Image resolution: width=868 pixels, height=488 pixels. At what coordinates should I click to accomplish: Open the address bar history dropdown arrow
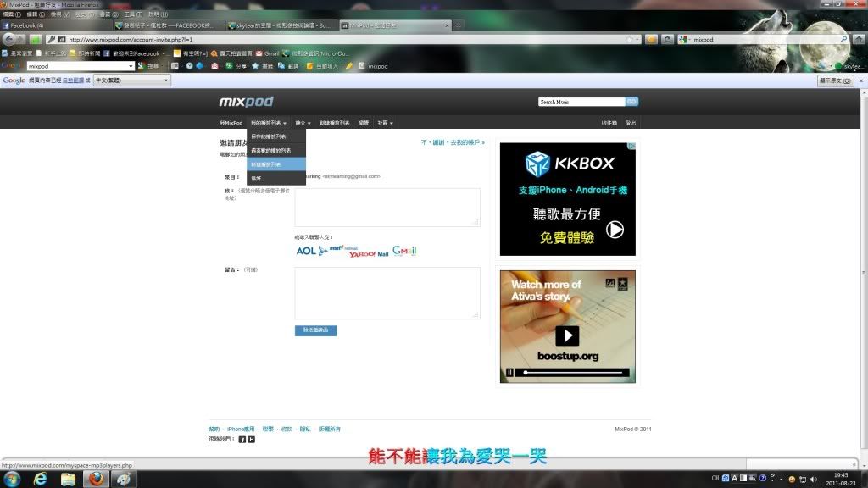pos(637,39)
